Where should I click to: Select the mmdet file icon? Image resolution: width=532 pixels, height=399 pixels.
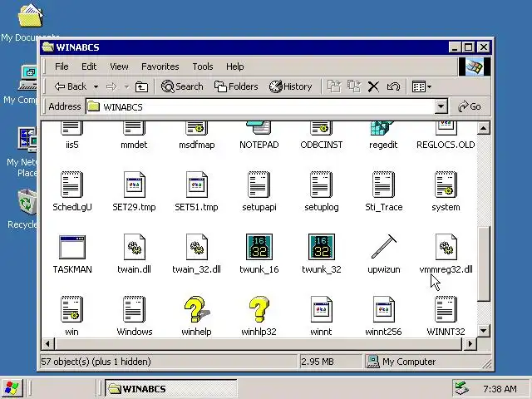click(134, 128)
